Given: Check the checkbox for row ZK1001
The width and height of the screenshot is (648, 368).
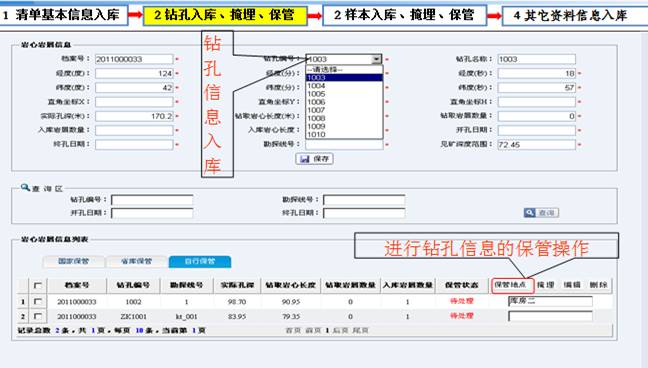Looking at the screenshot, I should [x=38, y=316].
